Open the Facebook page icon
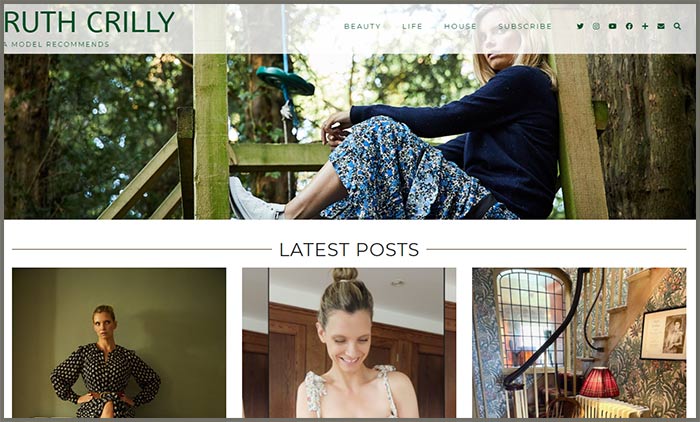This screenshot has height=422, width=700. tap(629, 26)
